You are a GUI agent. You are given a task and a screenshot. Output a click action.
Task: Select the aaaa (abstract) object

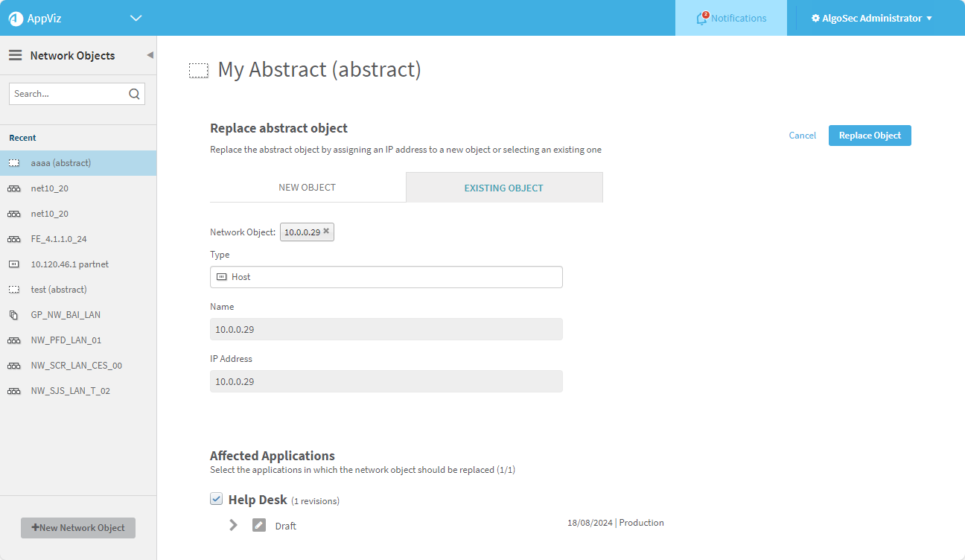click(61, 163)
